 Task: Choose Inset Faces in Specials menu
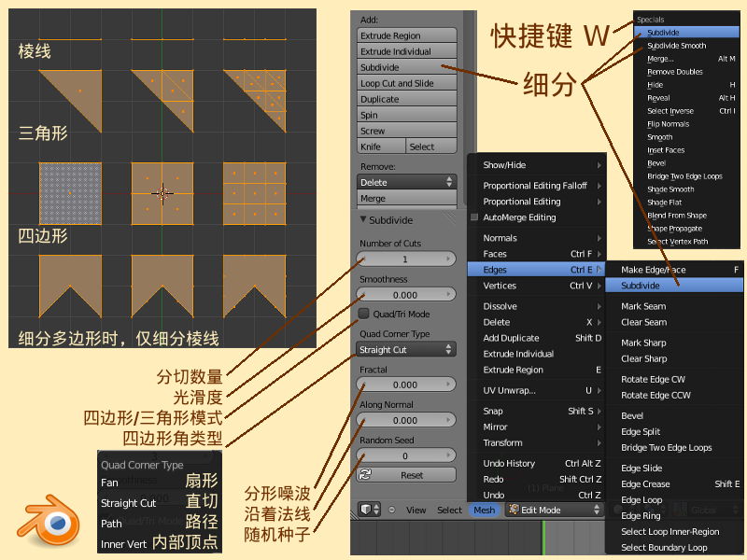point(686,150)
